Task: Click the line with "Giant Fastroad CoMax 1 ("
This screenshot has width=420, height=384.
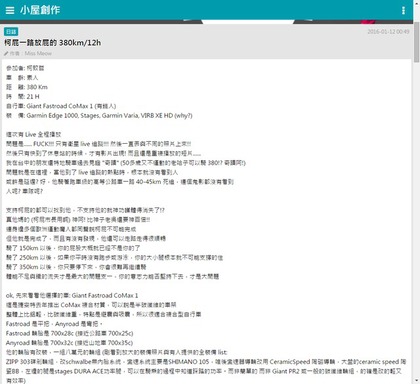Action: coord(61,106)
